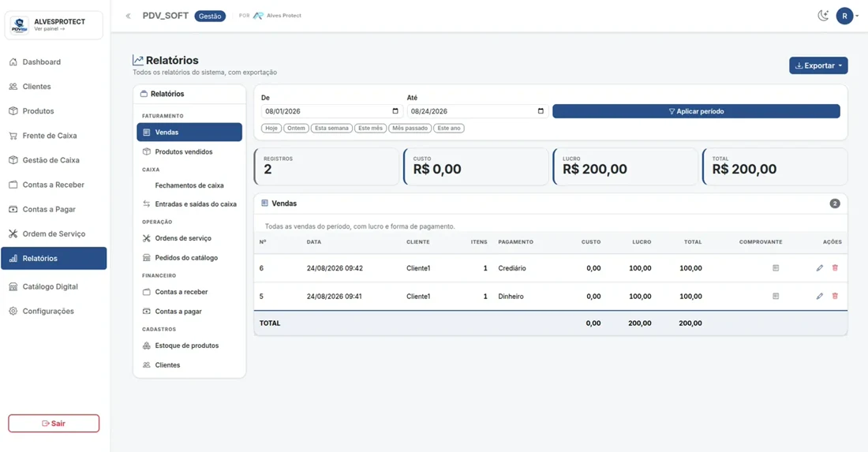Delete sale 5 with trash icon
Viewport: 868px width, 452px height.
[835, 296]
